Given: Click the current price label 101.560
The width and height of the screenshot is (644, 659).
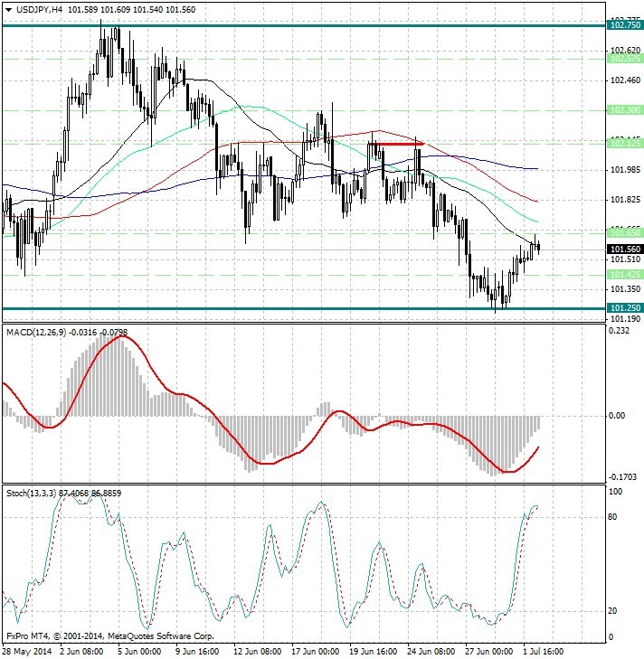Looking at the screenshot, I should [625, 249].
